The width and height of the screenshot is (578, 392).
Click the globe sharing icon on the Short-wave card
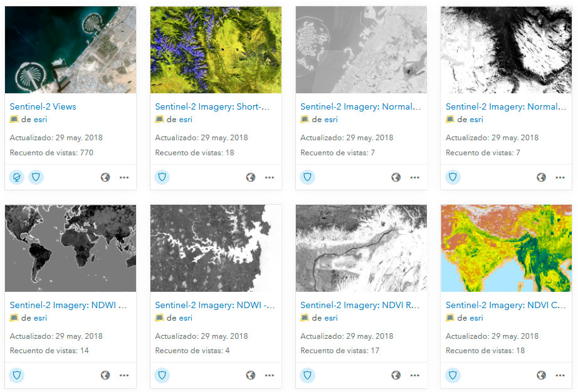click(x=251, y=177)
